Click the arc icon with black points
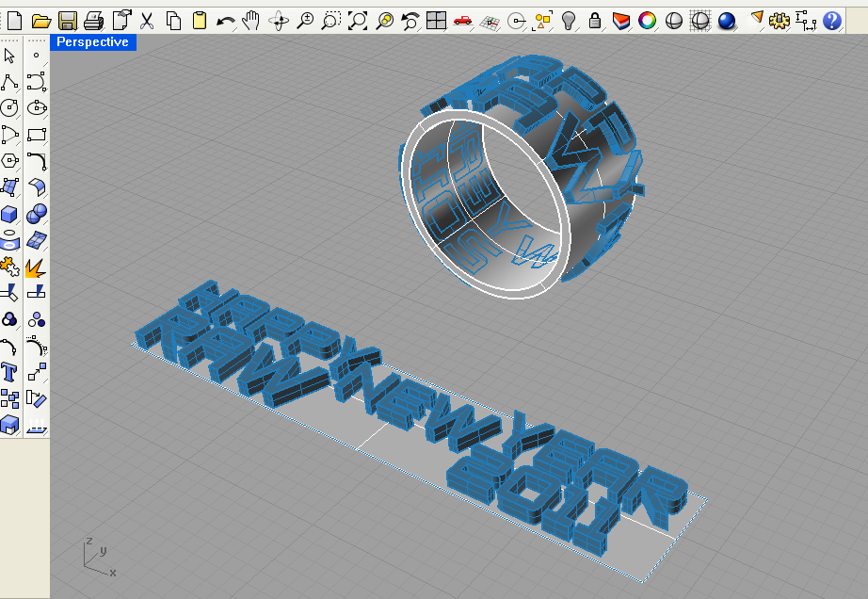Image resolution: width=868 pixels, height=599 pixels. click(9, 347)
